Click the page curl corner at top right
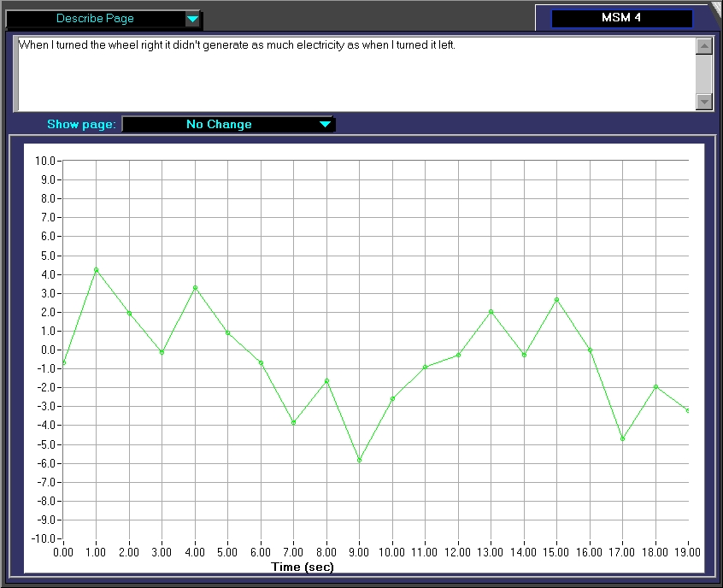The width and height of the screenshot is (723, 588). coord(715,8)
